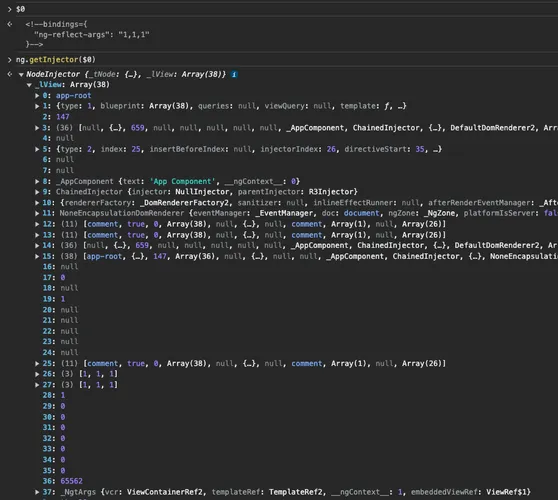Image resolution: width=558 pixels, height=500 pixels.
Task: Expand entry 3 array of 36 items
Action: (37, 128)
